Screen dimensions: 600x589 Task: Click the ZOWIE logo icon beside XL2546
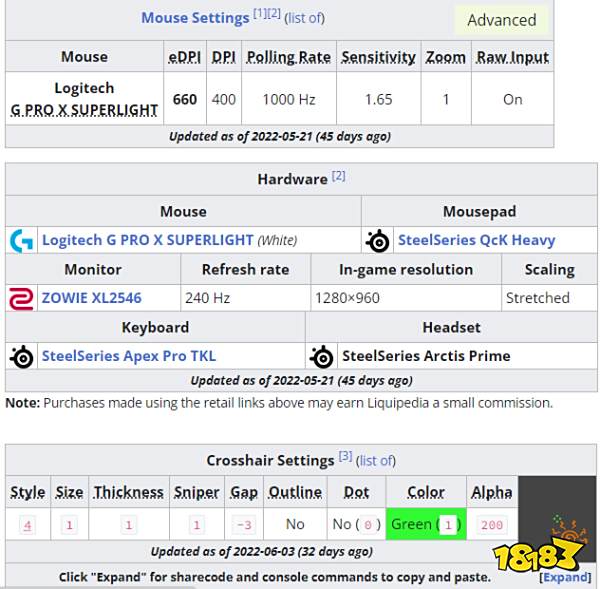pos(21,298)
